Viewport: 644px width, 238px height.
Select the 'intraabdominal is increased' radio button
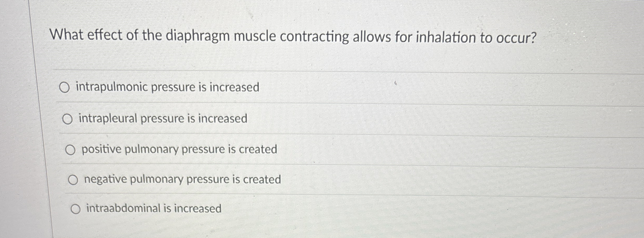click(x=76, y=209)
